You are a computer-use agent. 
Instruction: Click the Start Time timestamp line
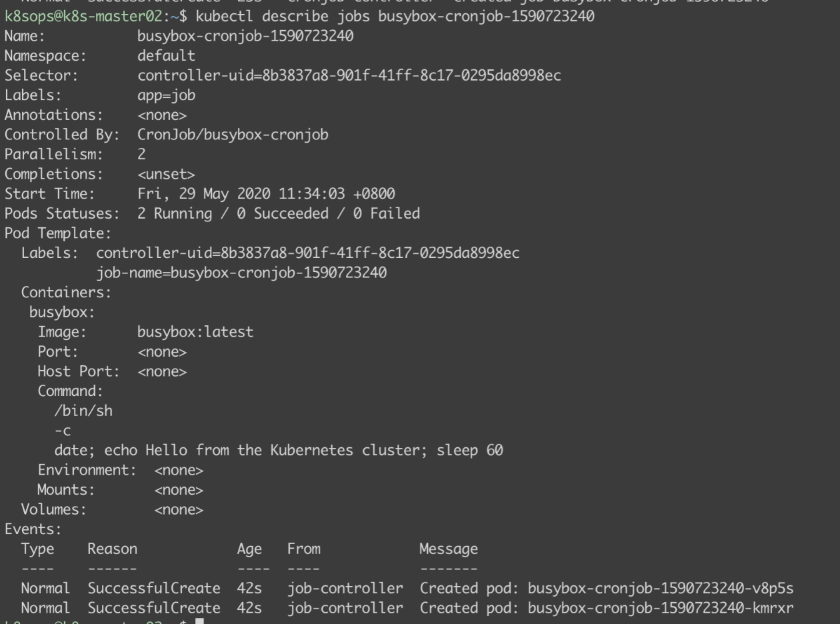coord(266,194)
